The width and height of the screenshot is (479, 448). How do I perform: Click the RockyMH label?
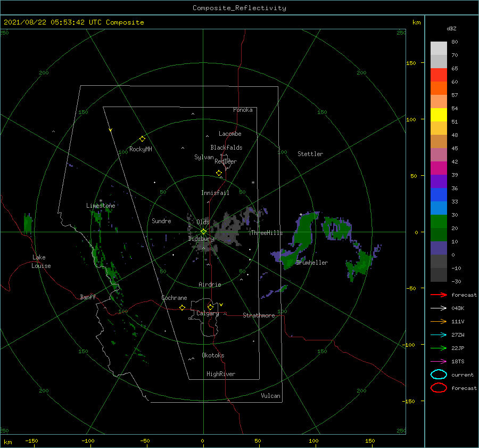click(141, 149)
